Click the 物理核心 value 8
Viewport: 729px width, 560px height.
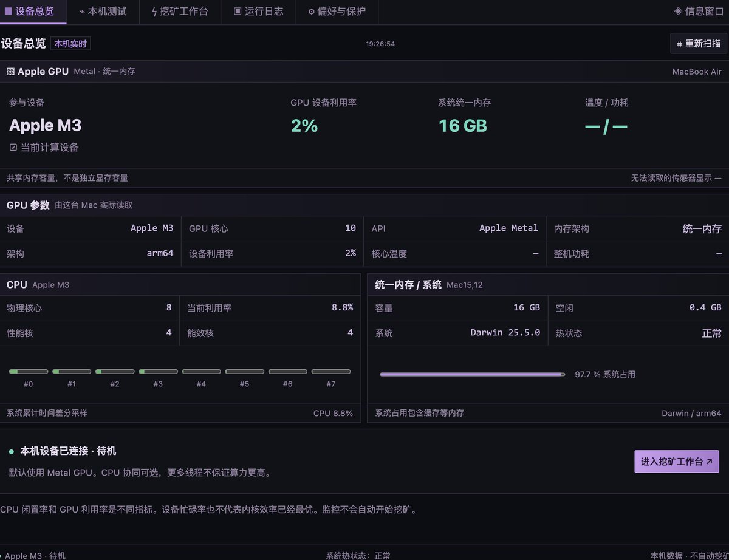169,308
